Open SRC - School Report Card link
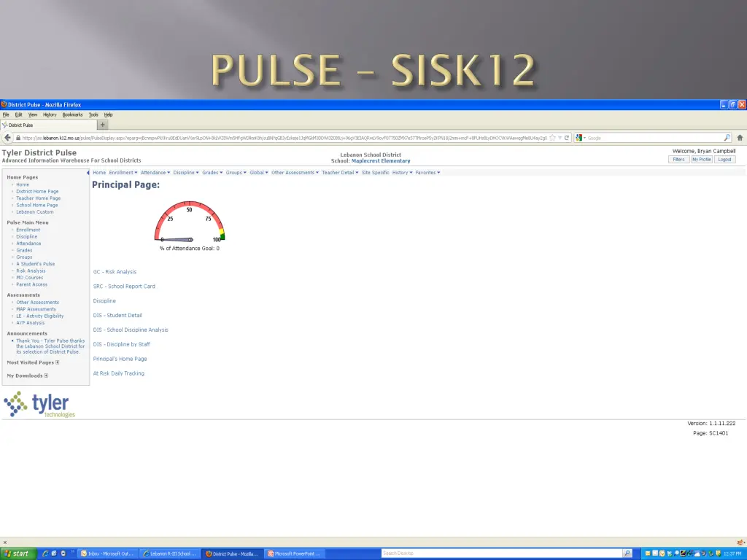747x560 pixels. pyautogui.click(x=124, y=286)
